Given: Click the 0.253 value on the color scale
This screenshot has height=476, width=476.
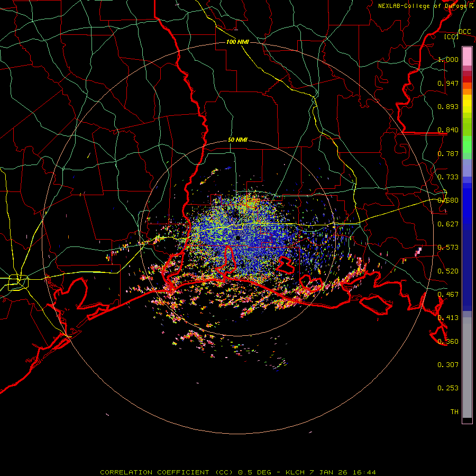Looking at the screenshot, I should (x=448, y=388).
